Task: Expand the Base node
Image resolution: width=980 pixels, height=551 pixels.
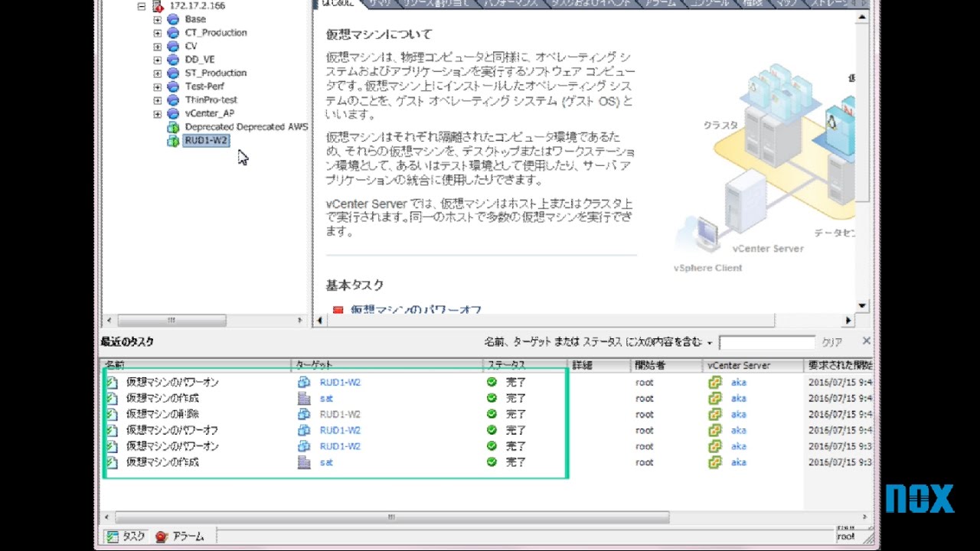Action: pos(158,19)
